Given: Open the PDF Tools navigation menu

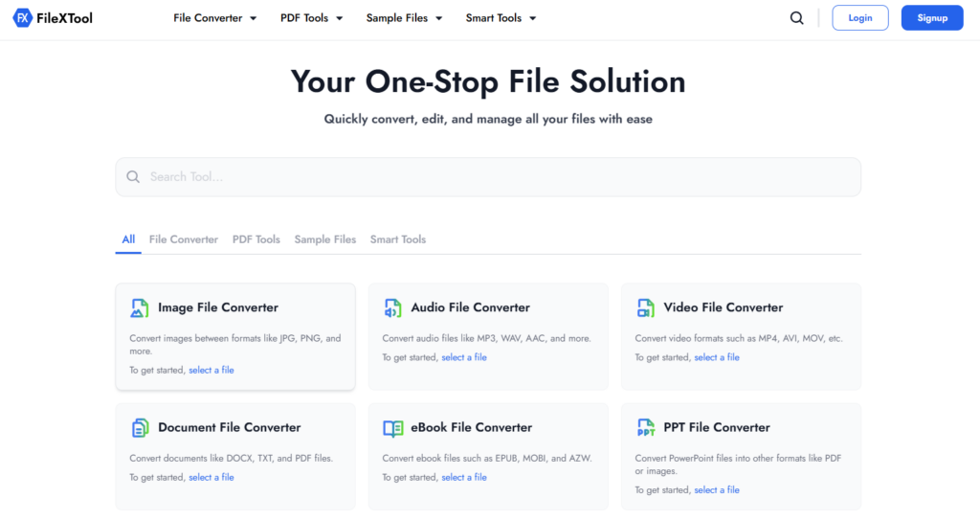Looking at the screenshot, I should point(311,18).
